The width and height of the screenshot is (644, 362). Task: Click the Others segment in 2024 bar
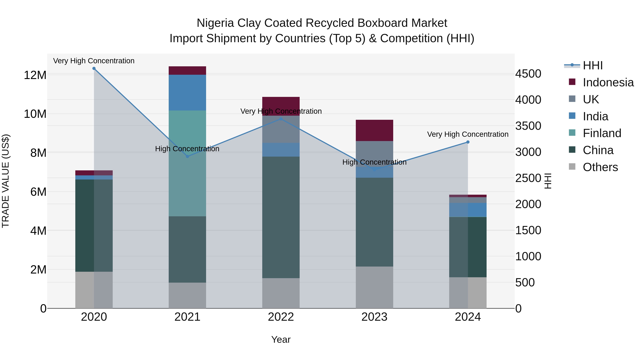(468, 293)
